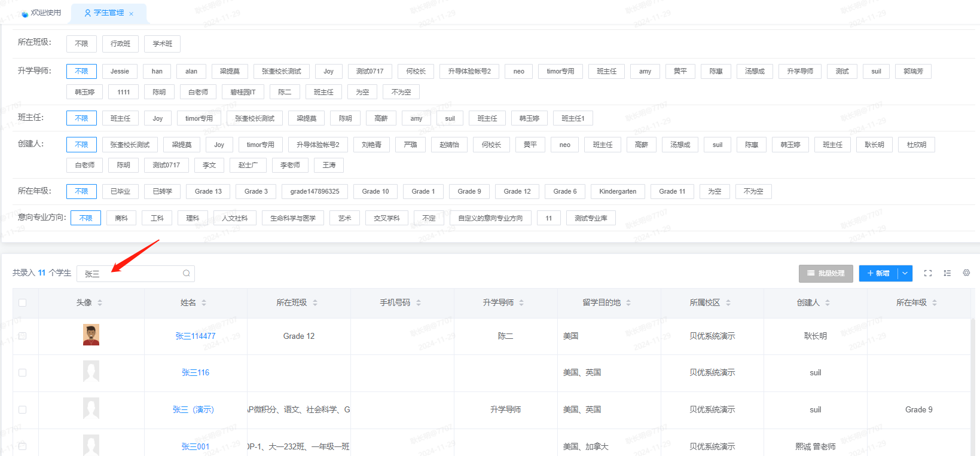Sort the 创建人 column
This screenshot has width=980, height=456.
828,303
